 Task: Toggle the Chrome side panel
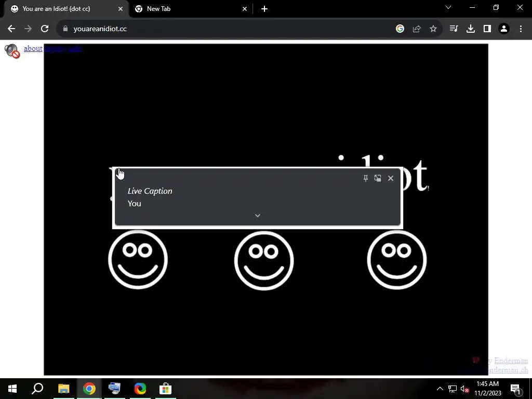(x=487, y=29)
